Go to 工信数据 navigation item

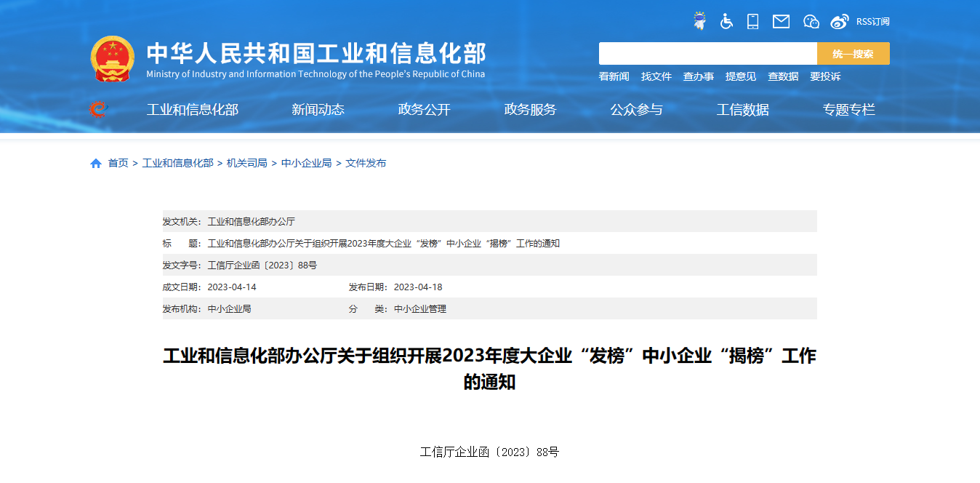click(x=742, y=110)
